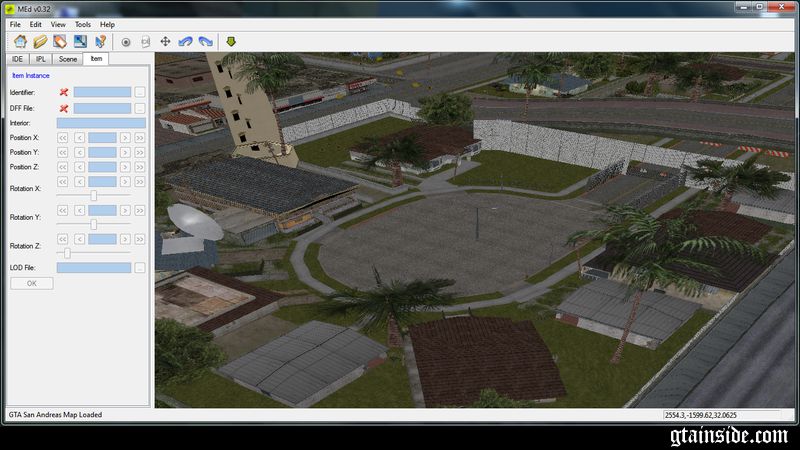This screenshot has height=450, width=800.
Task: Increase Rotation X with >> button
Action: [140, 182]
